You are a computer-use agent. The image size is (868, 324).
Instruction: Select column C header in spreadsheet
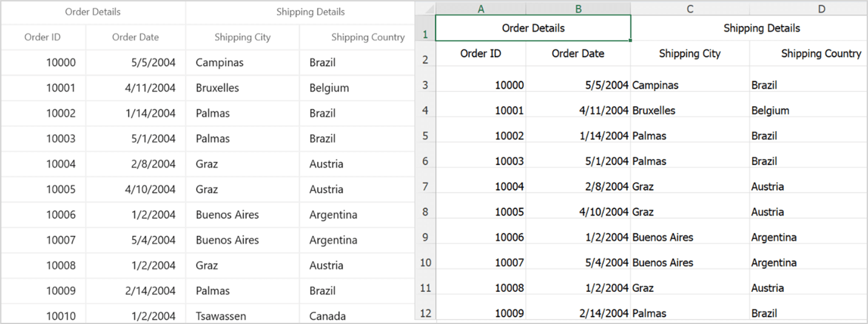point(690,8)
